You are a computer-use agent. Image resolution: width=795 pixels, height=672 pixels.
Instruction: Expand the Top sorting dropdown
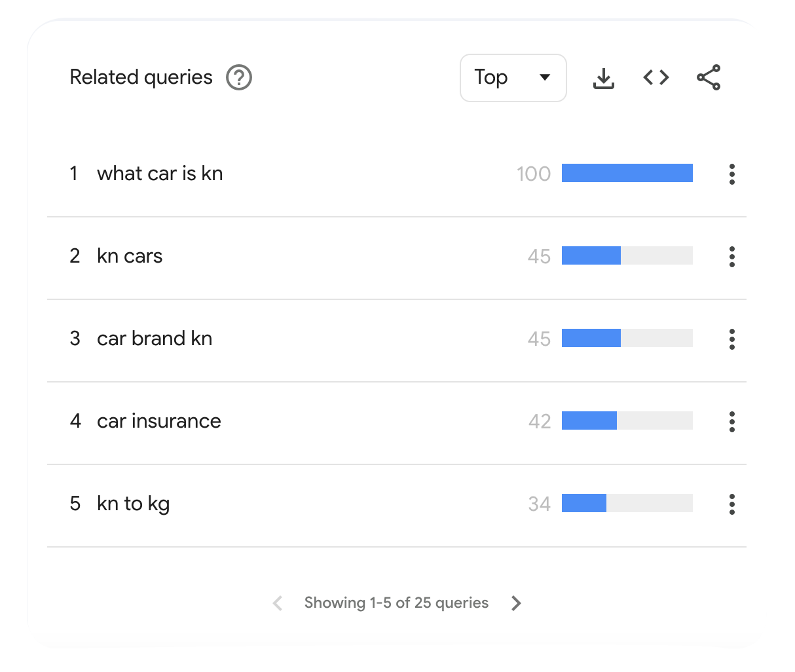click(513, 78)
